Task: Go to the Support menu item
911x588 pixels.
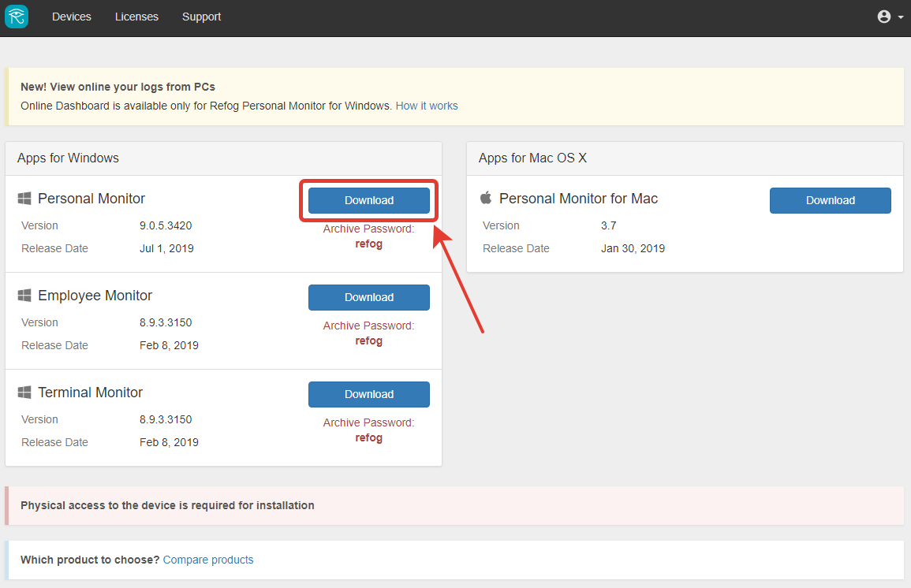Action: click(202, 17)
